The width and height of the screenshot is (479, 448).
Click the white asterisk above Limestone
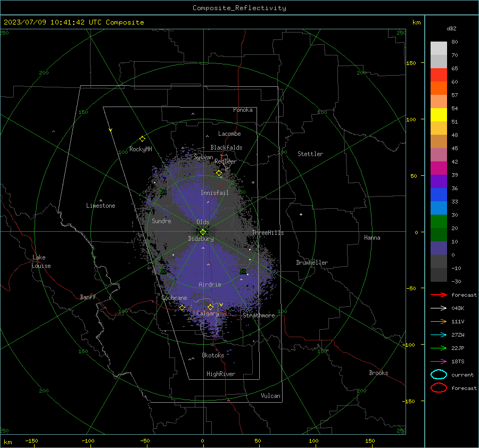[x=101, y=201]
